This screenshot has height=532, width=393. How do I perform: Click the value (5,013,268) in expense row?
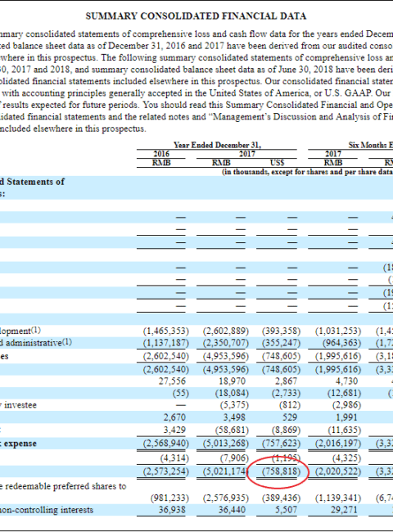pyautogui.click(x=226, y=444)
